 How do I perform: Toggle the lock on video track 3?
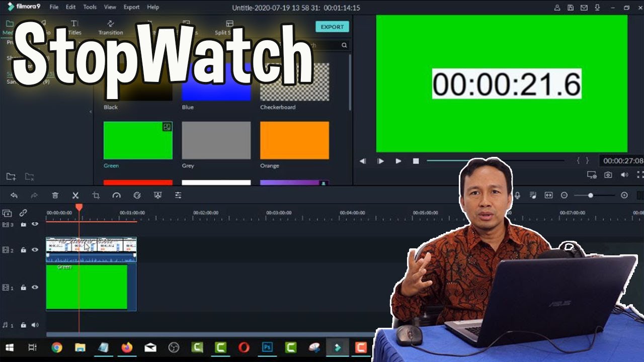point(23,224)
